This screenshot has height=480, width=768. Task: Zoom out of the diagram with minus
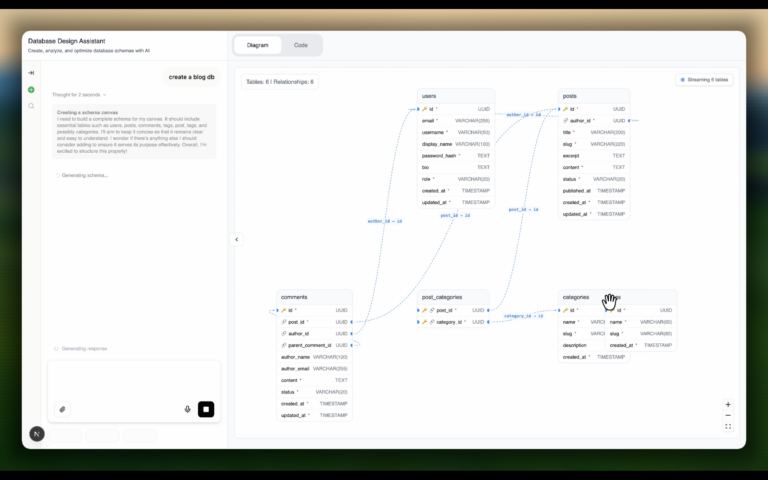(x=728, y=415)
